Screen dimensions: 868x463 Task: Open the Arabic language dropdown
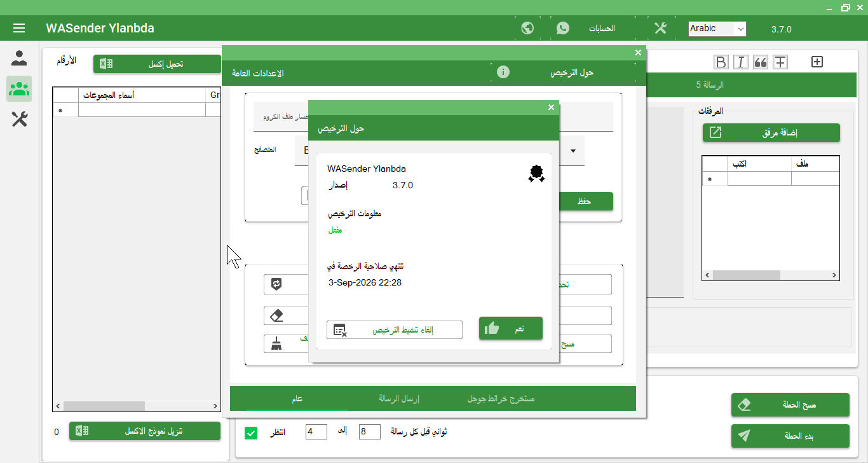[717, 29]
